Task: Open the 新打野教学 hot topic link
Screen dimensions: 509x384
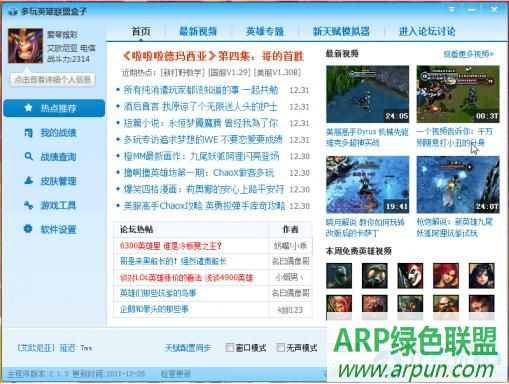Action: (x=182, y=73)
